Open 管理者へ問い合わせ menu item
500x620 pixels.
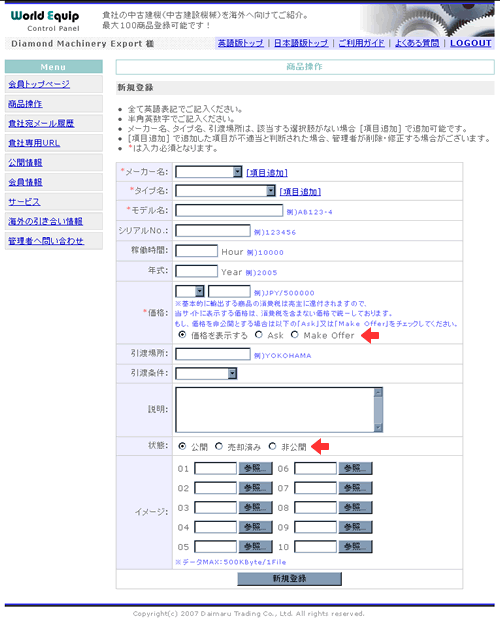pos(46,241)
